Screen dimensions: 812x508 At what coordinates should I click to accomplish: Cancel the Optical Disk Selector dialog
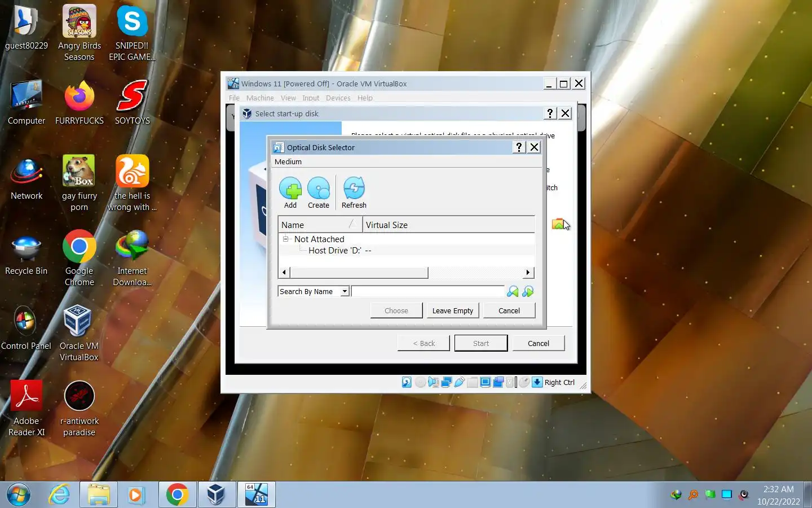tap(509, 310)
